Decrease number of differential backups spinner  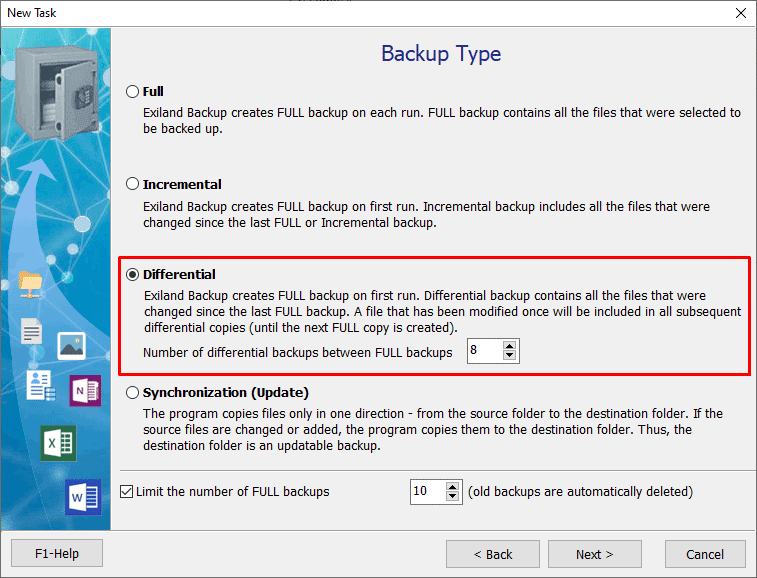[x=509, y=355]
